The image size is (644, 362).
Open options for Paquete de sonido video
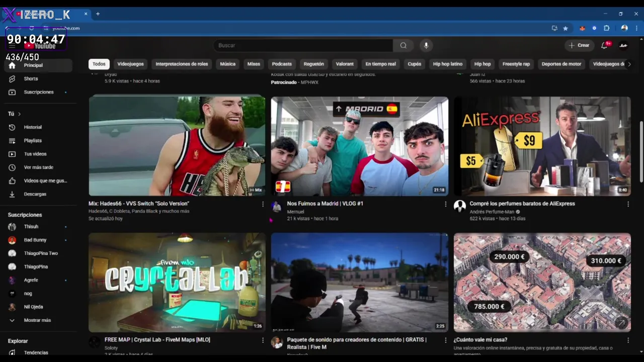(445, 340)
